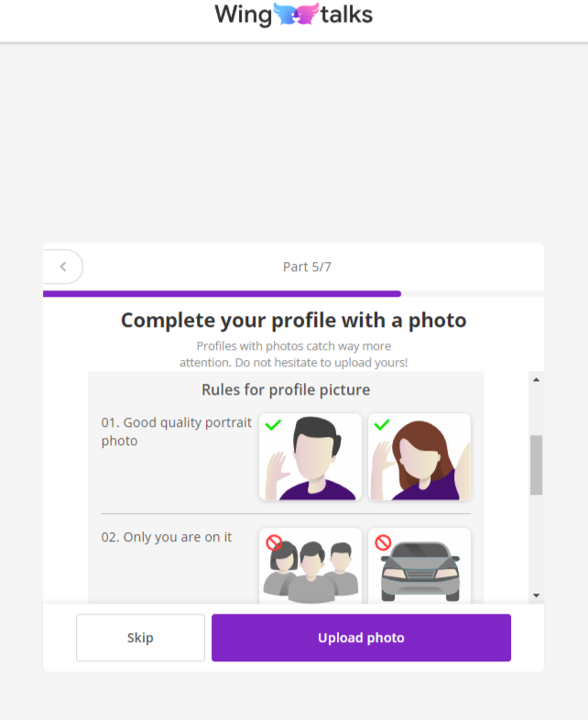This screenshot has width=588, height=720.
Task: Click green checkmark on female portrait
Action: pyautogui.click(x=382, y=425)
